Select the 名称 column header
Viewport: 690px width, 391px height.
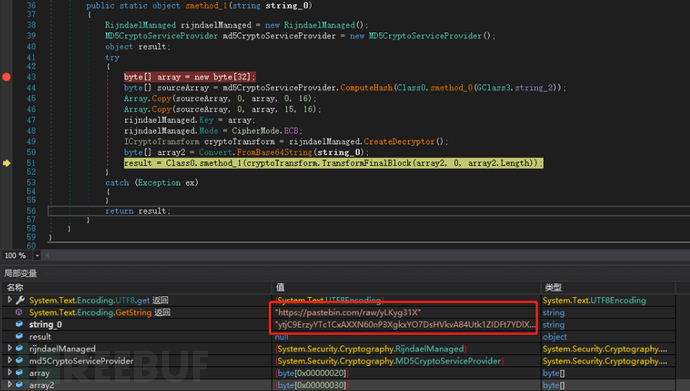click(x=15, y=288)
